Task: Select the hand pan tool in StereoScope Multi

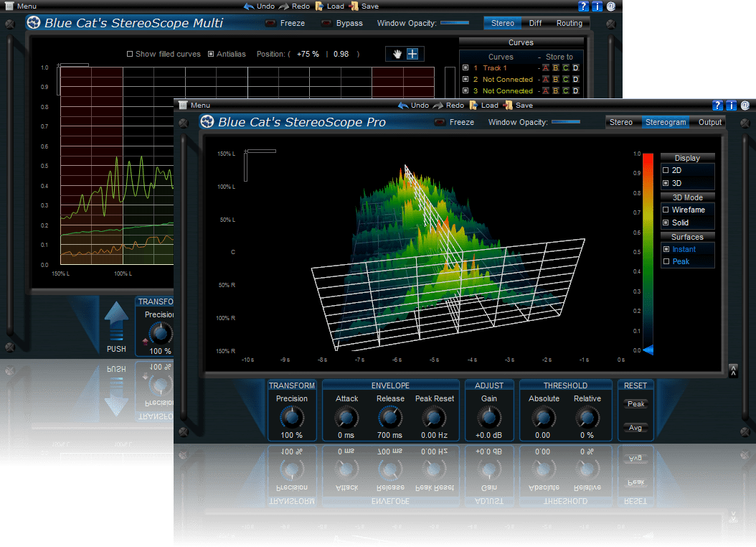Action: tap(396, 53)
